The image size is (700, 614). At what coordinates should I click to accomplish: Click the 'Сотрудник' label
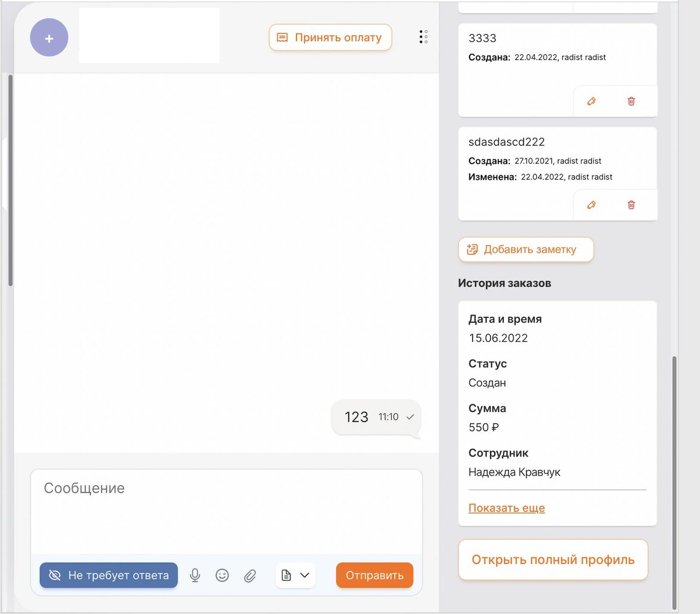tap(498, 453)
